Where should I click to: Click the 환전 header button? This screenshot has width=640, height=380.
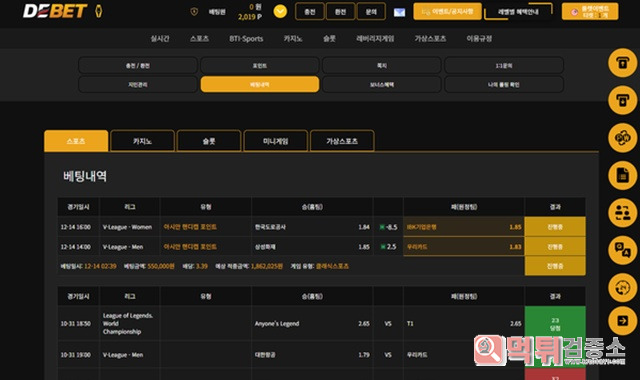pos(340,11)
